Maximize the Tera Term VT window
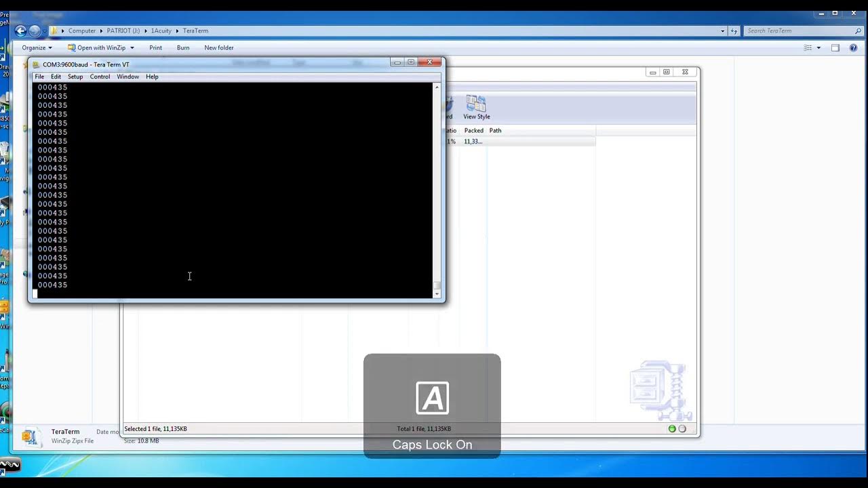The width and height of the screenshot is (868, 488). 411,62
